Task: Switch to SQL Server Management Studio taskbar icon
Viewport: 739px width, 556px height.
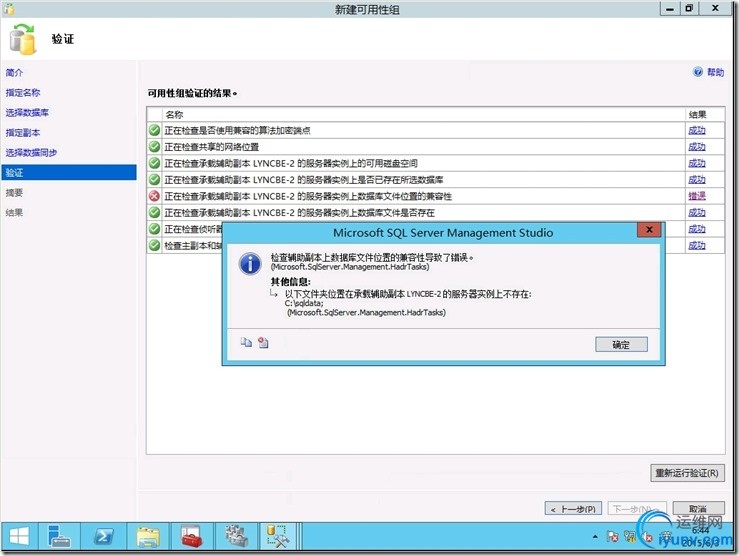Action: tap(278, 536)
